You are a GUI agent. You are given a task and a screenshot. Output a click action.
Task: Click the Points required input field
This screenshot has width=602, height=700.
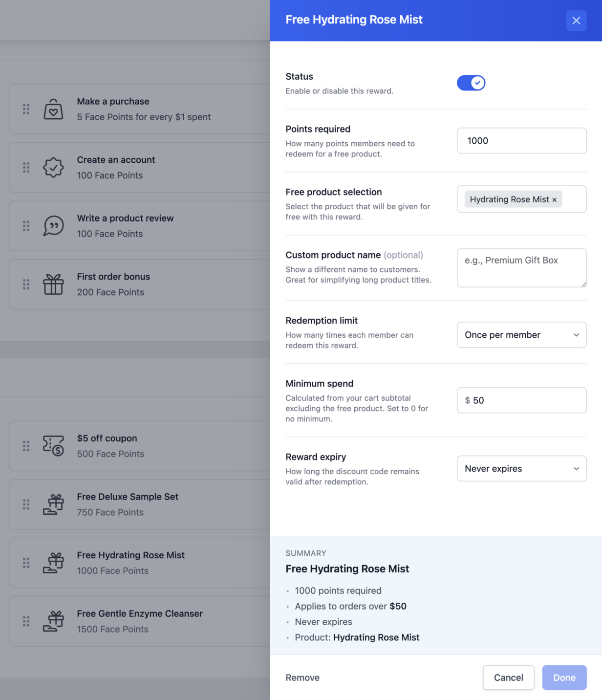tap(521, 140)
